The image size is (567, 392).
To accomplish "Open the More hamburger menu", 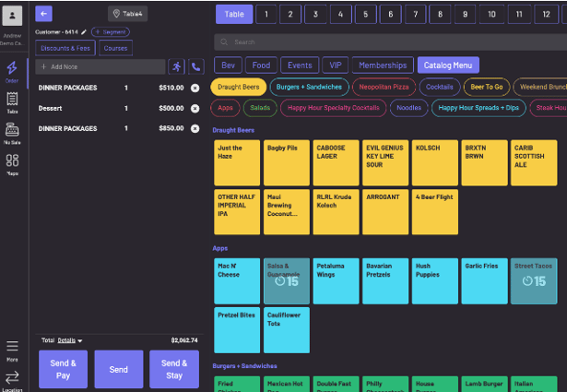I will [12, 349].
